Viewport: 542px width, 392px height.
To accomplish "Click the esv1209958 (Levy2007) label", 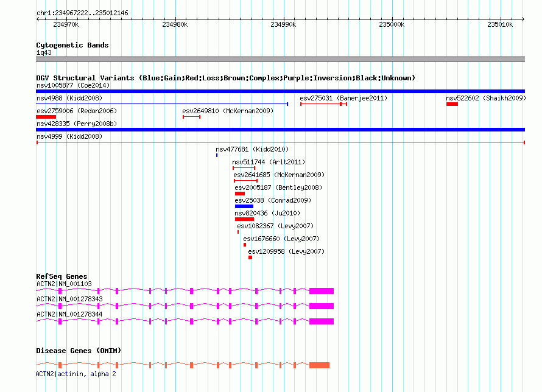I will (x=286, y=251).
